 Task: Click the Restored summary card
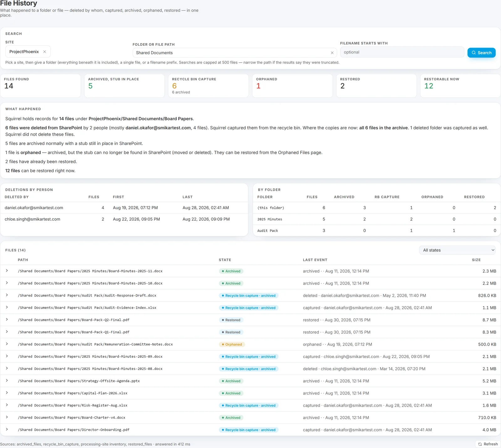376,86
